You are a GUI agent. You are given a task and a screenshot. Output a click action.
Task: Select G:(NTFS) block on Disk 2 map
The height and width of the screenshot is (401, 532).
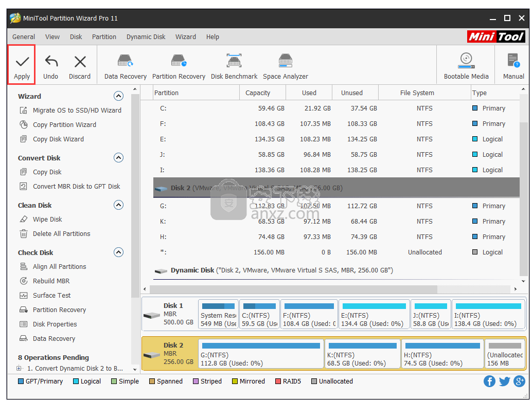[260, 354]
